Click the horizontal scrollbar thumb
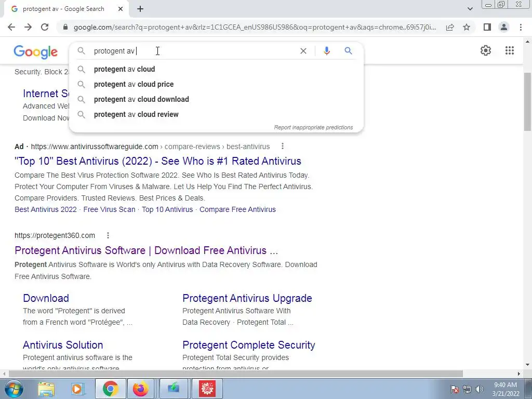Image resolution: width=532 pixels, height=399 pixels. [x=236, y=374]
